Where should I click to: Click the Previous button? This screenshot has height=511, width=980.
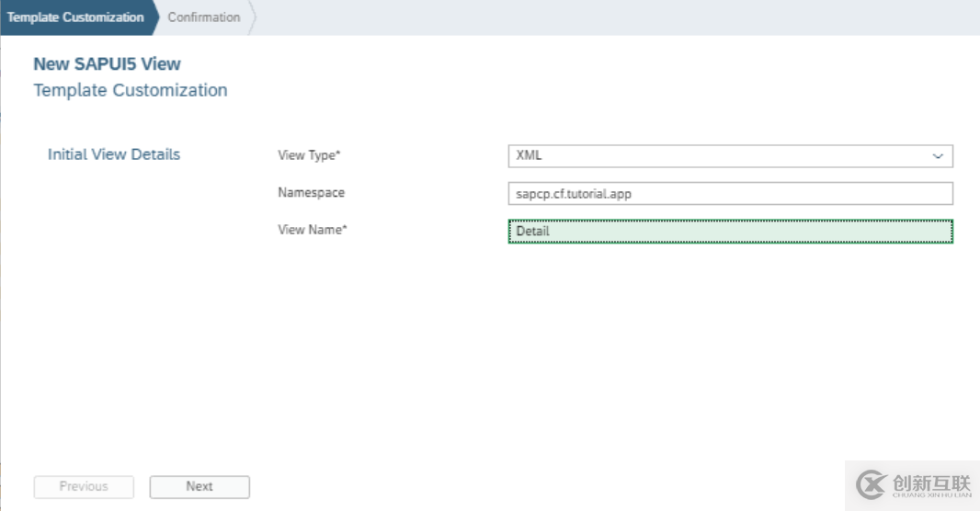(x=84, y=486)
